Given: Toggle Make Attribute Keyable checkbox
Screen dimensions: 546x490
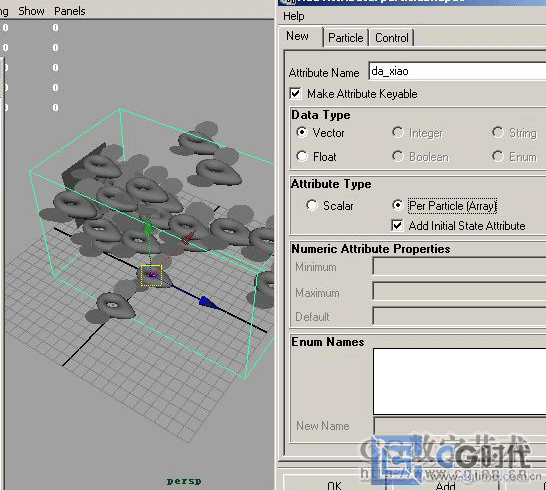Looking at the screenshot, I should tap(295, 94).
